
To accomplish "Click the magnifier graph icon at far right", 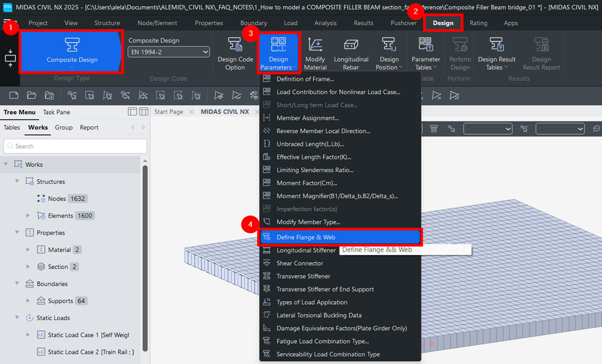I will tap(596, 129).
